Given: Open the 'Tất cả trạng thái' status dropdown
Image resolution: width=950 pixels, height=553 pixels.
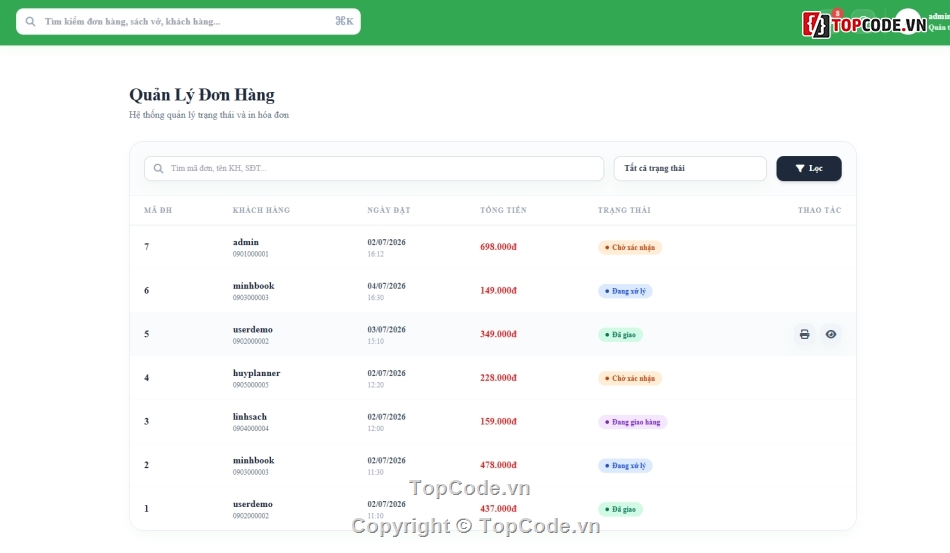Looking at the screenshot, I should 690,168.
